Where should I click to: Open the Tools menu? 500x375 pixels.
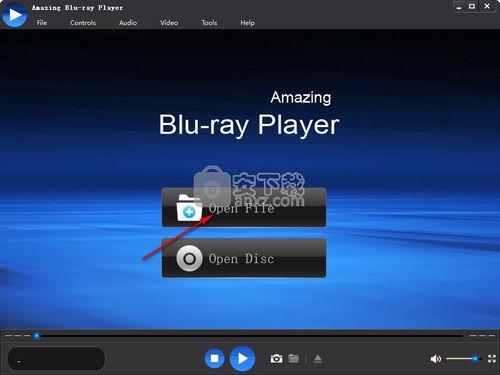(209, 23)
